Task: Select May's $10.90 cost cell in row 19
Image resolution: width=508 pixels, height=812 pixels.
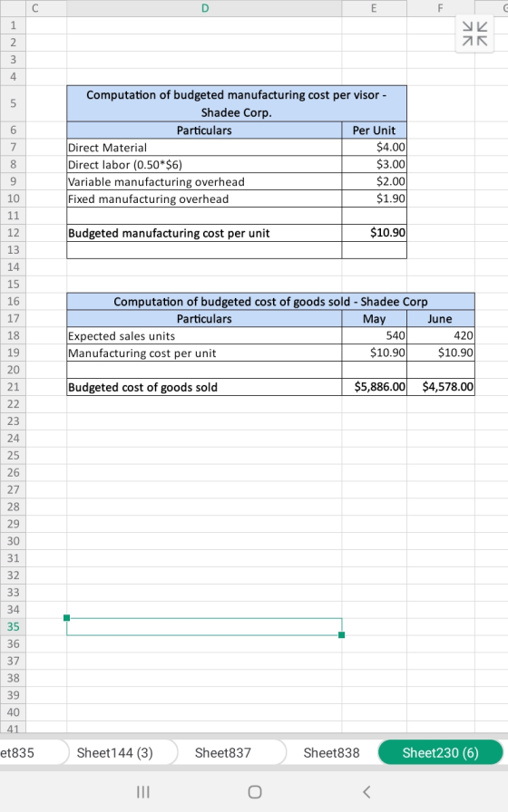Action: (375, 353)
